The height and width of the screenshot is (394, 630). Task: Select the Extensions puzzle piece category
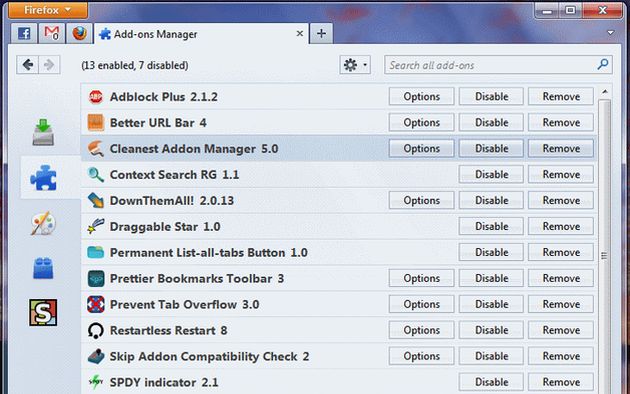(x=43, y=178)
